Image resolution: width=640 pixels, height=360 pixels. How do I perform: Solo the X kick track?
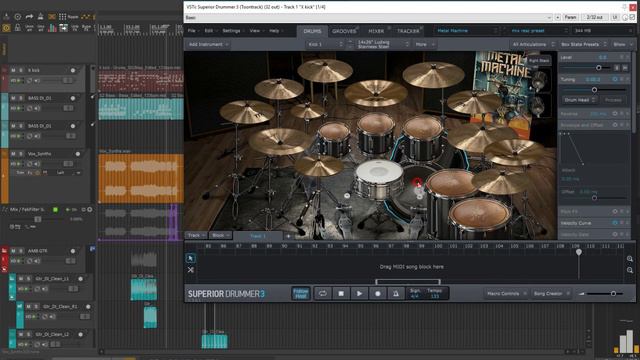[x=21, y=70]
